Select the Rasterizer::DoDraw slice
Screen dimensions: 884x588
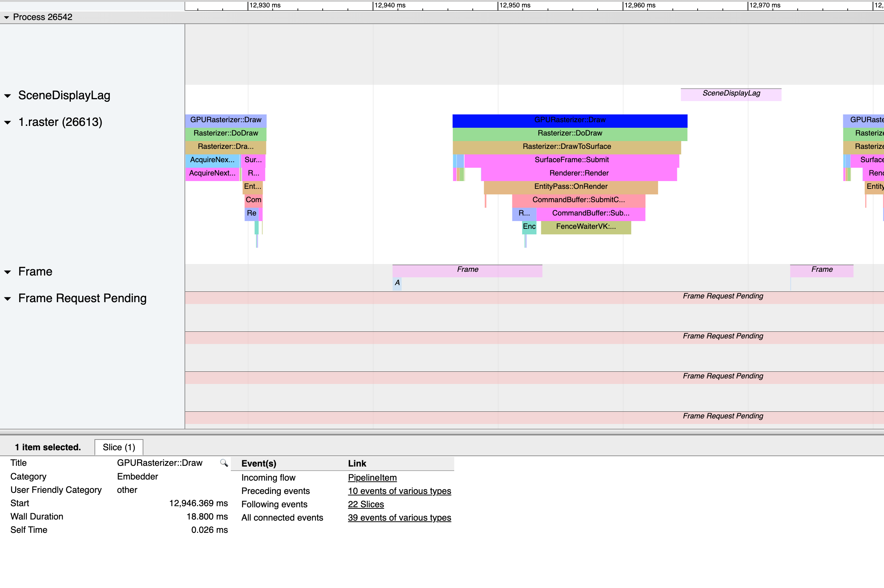[x=569, y=133]
